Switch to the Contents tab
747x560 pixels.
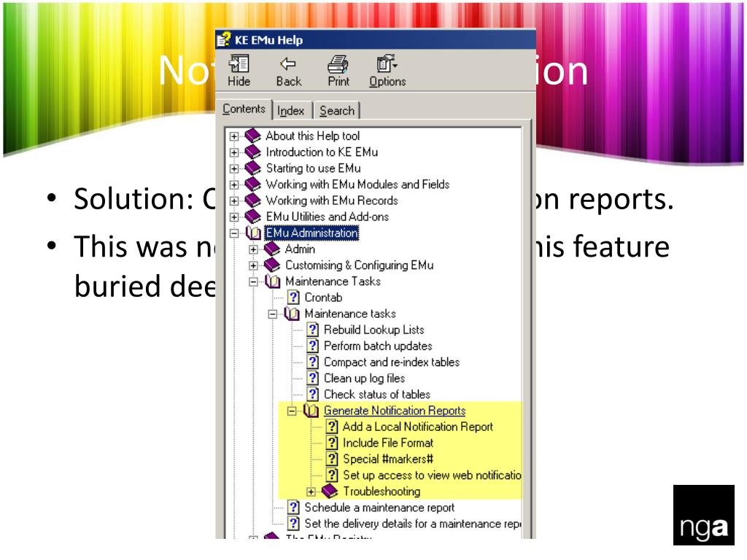(x=244, y=109)
